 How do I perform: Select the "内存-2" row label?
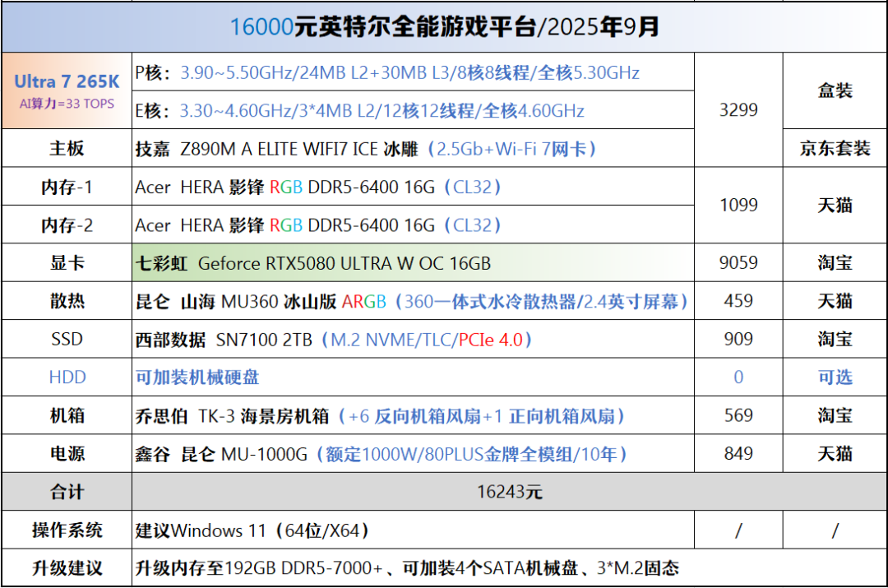point(67,225)
